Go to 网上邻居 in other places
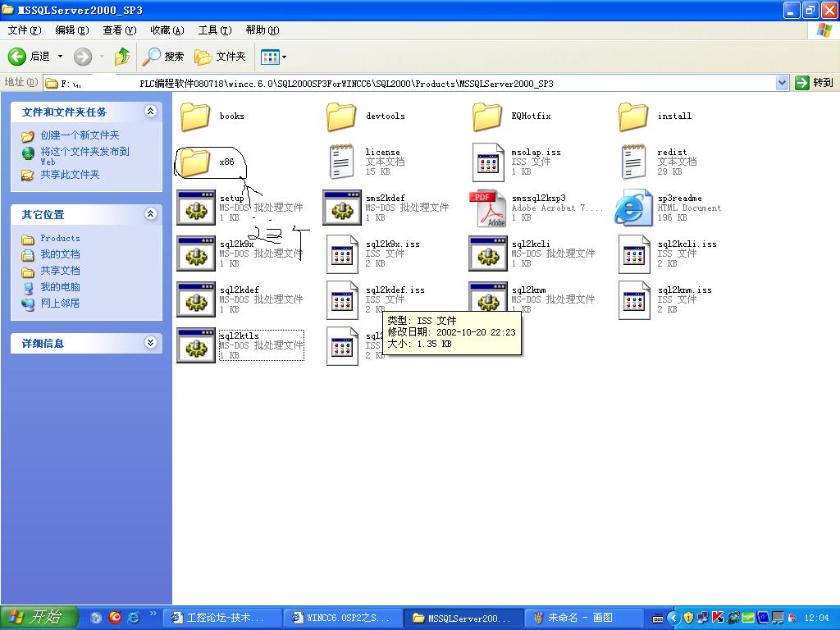840x630 pixels. 60,304
